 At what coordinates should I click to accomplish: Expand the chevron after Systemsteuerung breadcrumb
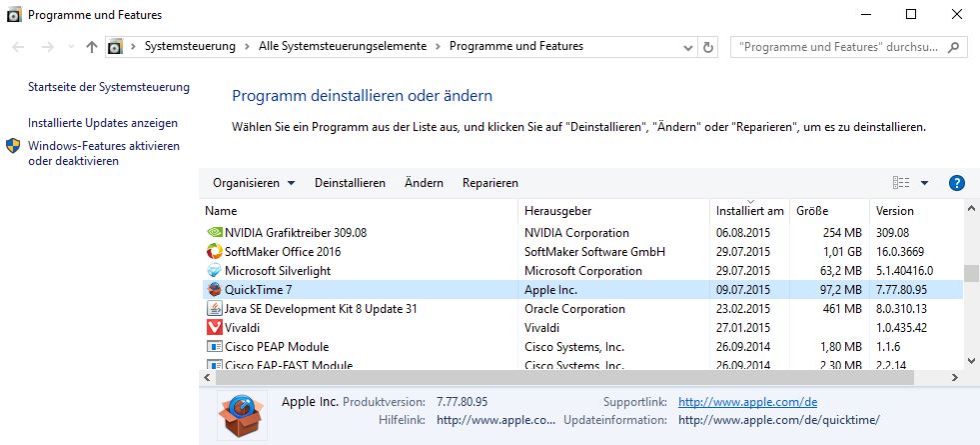pos(247,46)
